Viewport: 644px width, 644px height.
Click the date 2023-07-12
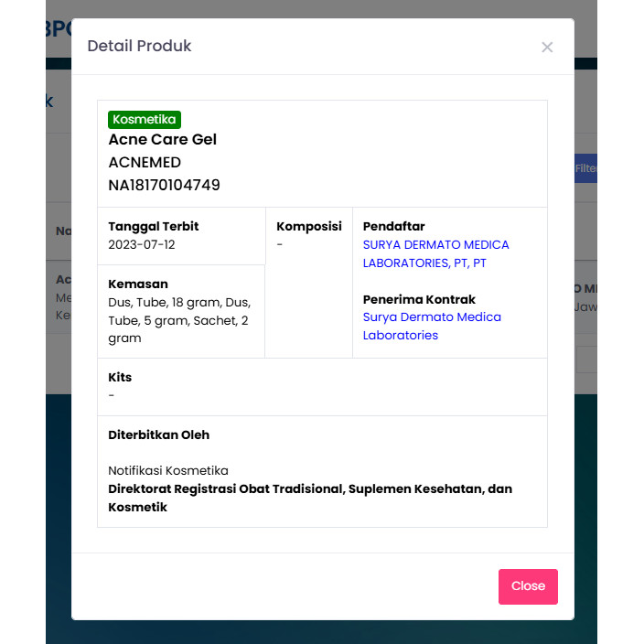pyautogui.click(x=141, y=244)
